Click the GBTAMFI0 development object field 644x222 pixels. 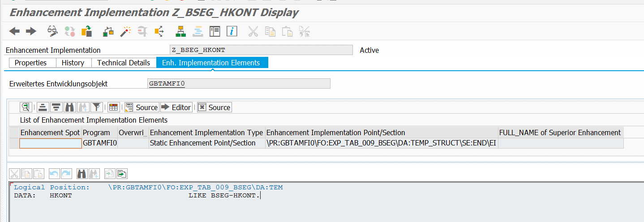point(239,84)
